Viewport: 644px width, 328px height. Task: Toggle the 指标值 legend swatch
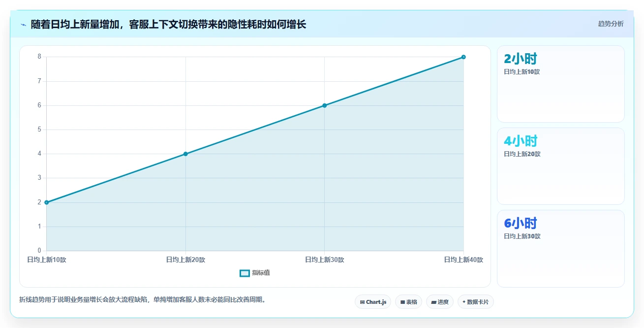coord(245,273)
